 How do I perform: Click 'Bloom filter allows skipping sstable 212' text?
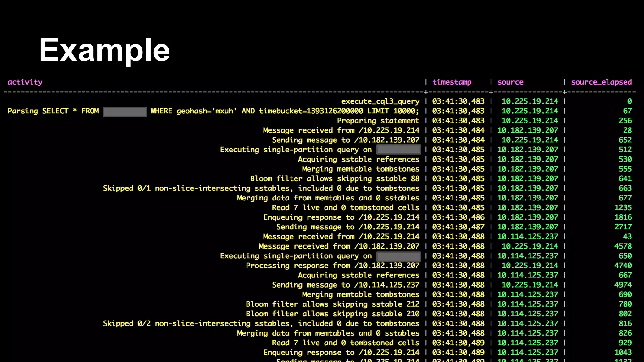[332, 304]
